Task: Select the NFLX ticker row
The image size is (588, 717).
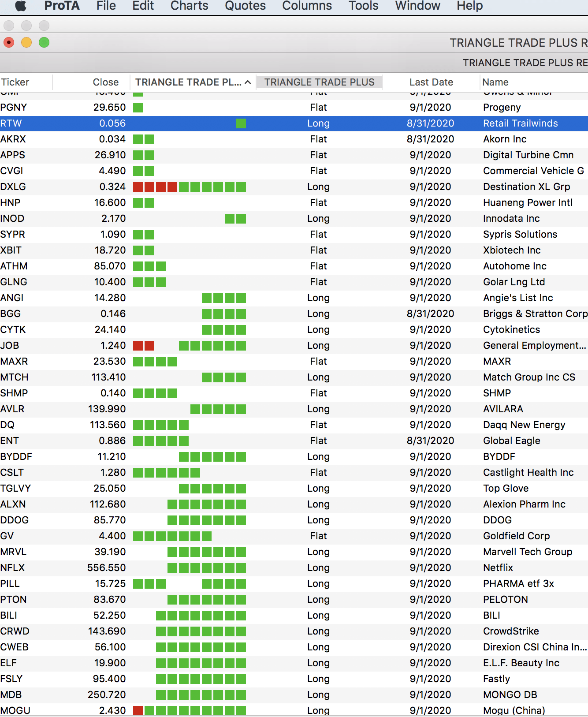Action: tap(13, 568)
